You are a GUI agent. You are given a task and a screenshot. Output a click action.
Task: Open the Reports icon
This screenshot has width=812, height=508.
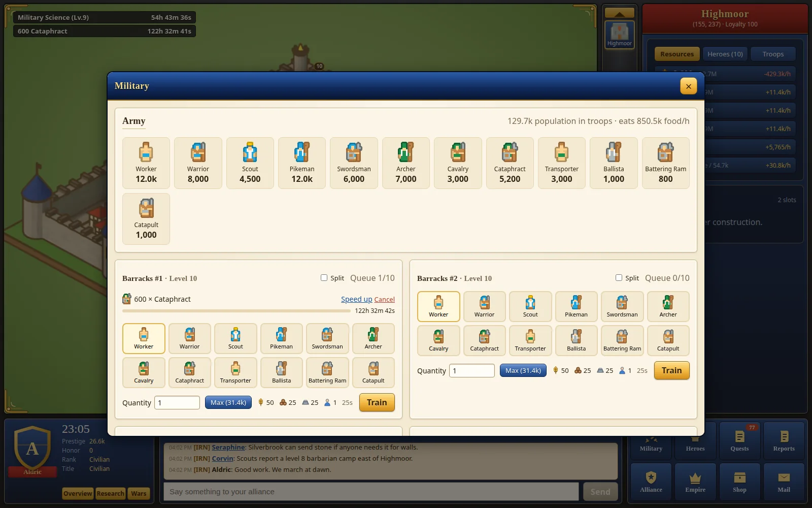tap(784, 440)
